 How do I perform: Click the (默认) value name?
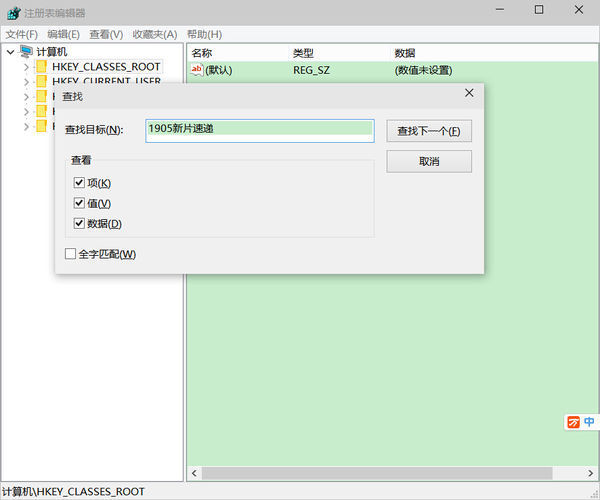[x=219, y=70]
